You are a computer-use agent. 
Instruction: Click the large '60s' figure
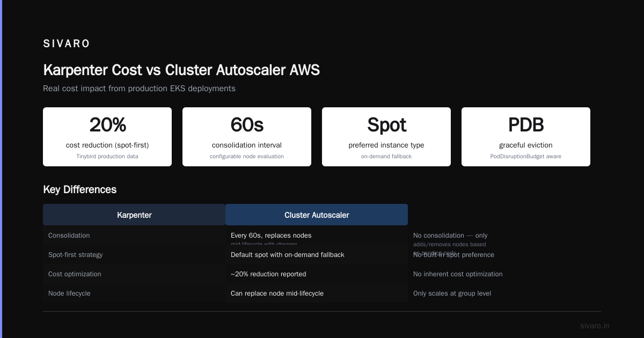(247, 125)
